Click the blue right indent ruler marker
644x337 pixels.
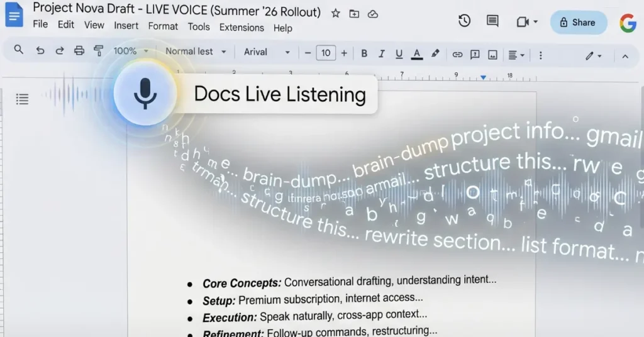(x=484, y=77)
